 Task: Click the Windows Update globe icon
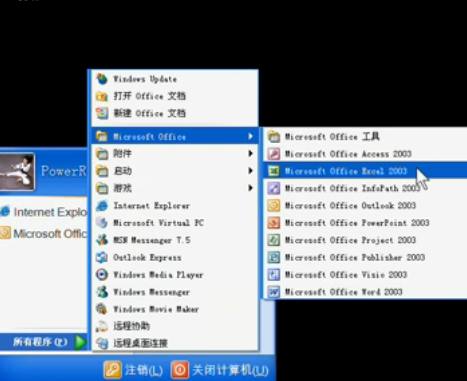click(102, 79)
